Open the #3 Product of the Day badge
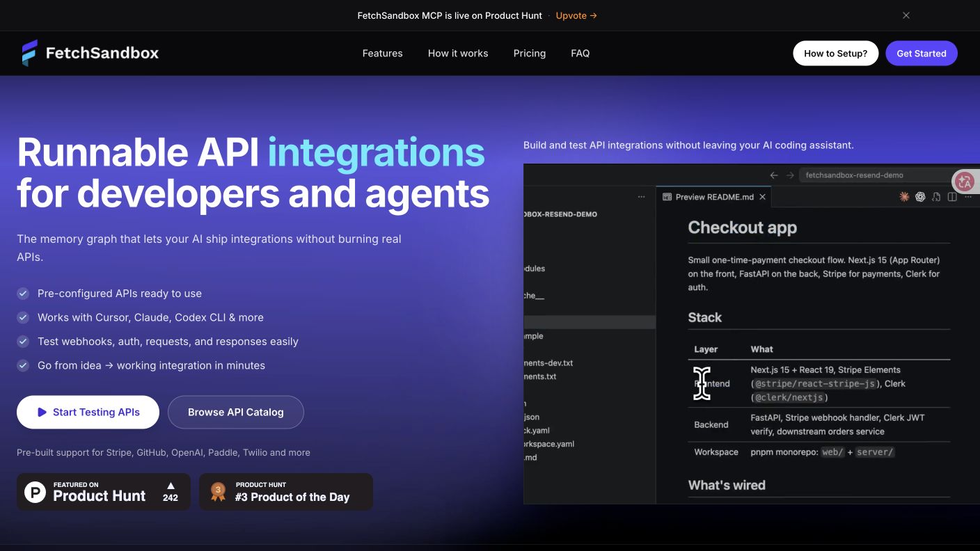The height and width of the screenshot is (551, 980). tap(286, 492)
